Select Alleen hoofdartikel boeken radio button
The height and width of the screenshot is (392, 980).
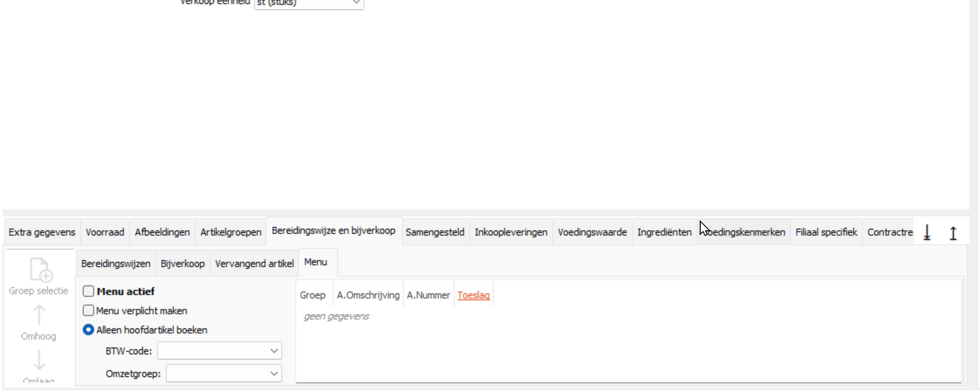coord(89,330)
